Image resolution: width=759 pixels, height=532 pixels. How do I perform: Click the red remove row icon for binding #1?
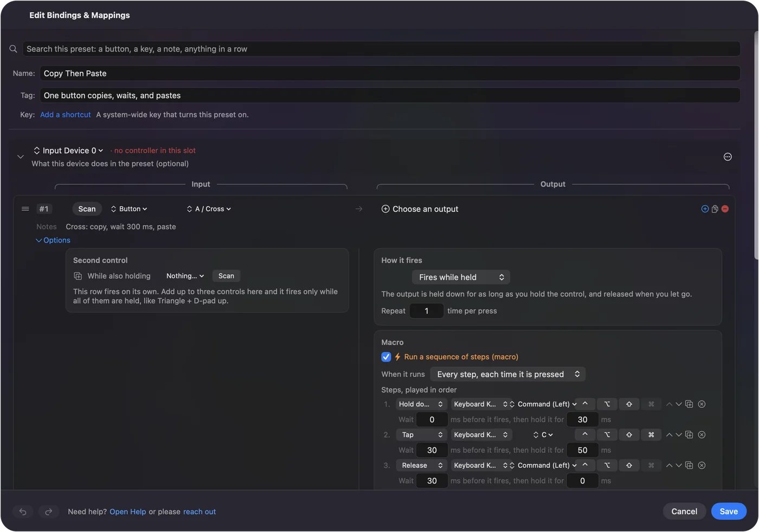(x=725, y=209)
